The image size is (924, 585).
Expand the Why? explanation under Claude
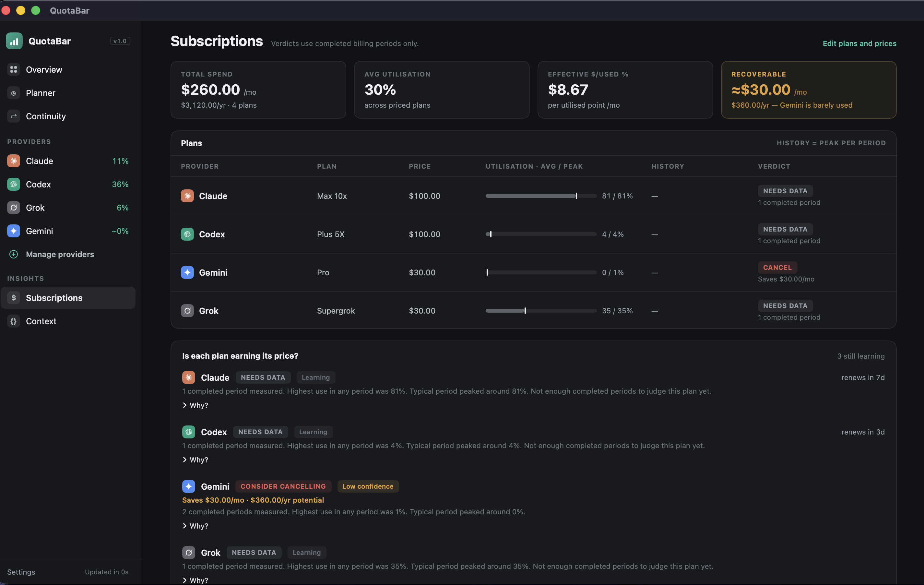tap(195, 405)
